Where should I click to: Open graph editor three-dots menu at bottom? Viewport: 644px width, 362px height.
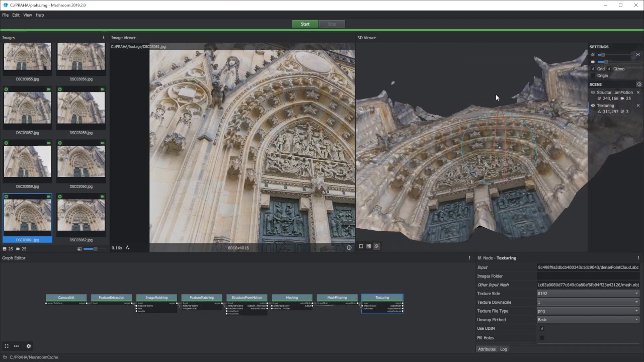(16, 346)
